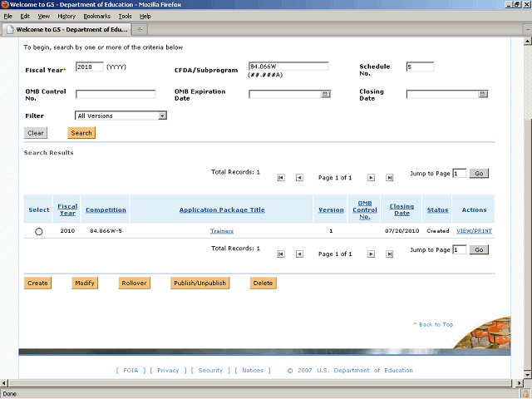The image size is (532, 399).
Task: Open the Trainers application package link
Action: pyautogui.click(x=222, y=231)
